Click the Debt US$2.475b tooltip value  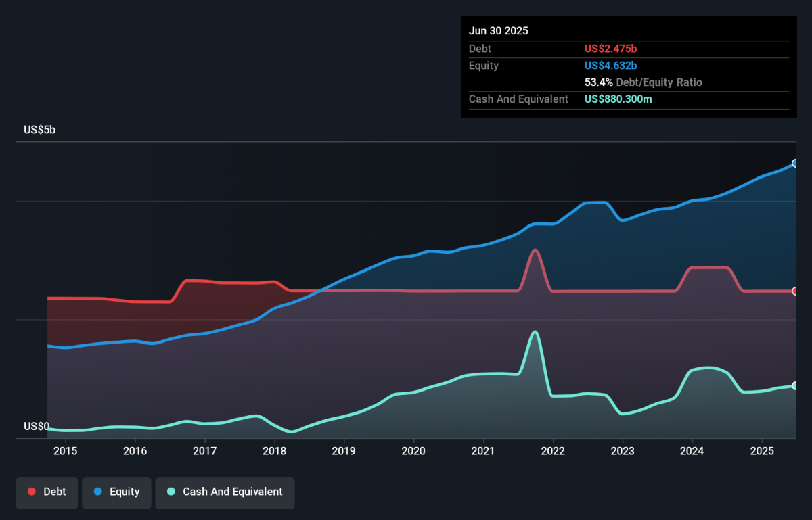point(611,49)
